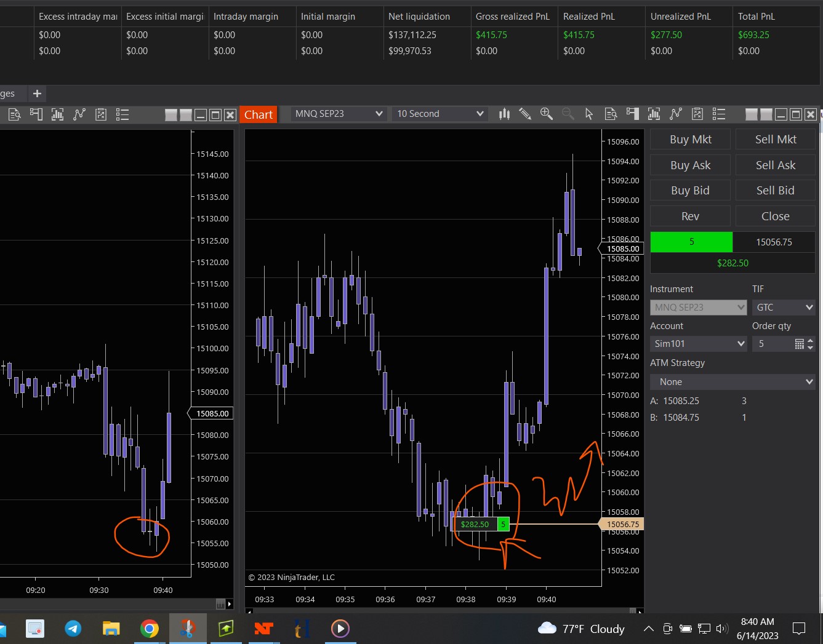Open the Windows notification center
The image size is (823, 644).
(799, 628)
